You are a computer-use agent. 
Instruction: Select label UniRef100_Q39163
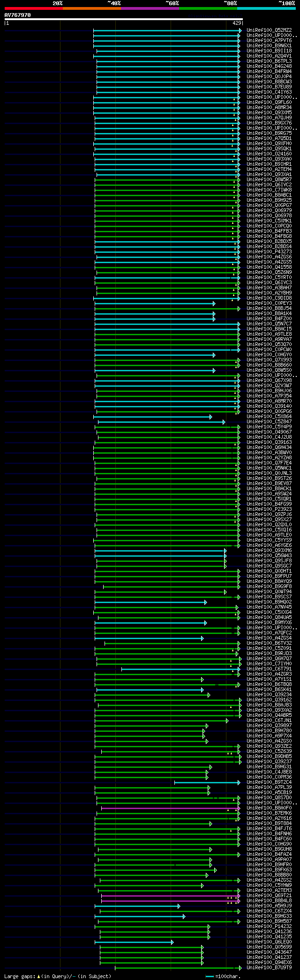pyautogui.click(x=269, y=442)
